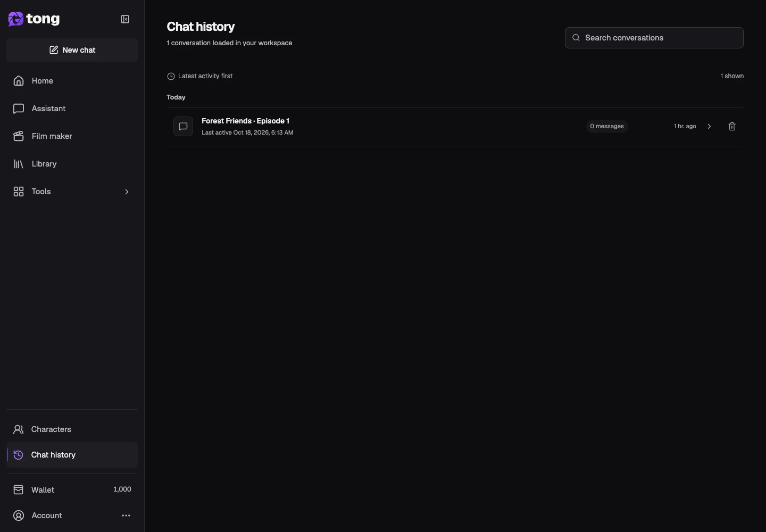Click the 1 hr. ago timestamp
The height and width of the screenshot is (532, 766).
click(x=685, y=127)
